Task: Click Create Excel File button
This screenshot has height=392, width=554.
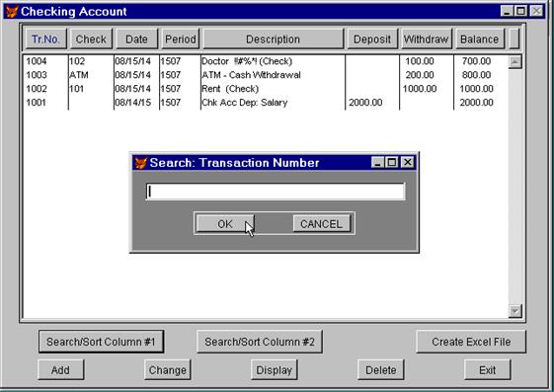Action: click(x=471, y=342)
